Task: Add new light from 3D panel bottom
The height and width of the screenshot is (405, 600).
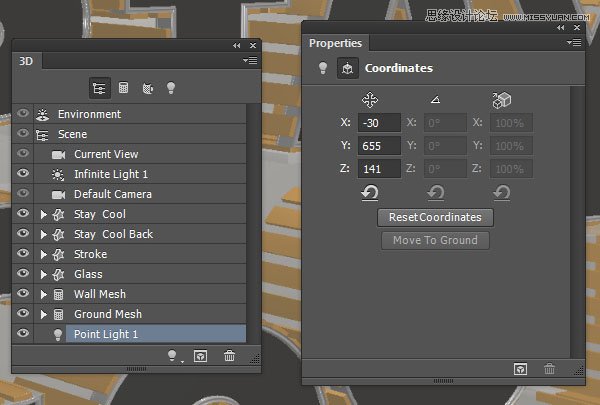Action: coord(173,356)
